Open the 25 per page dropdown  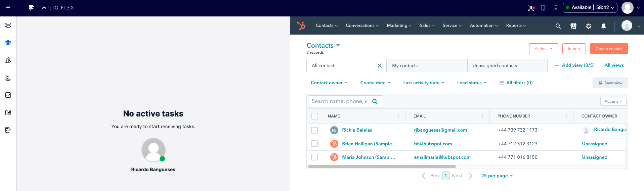(x=497, y=176)
